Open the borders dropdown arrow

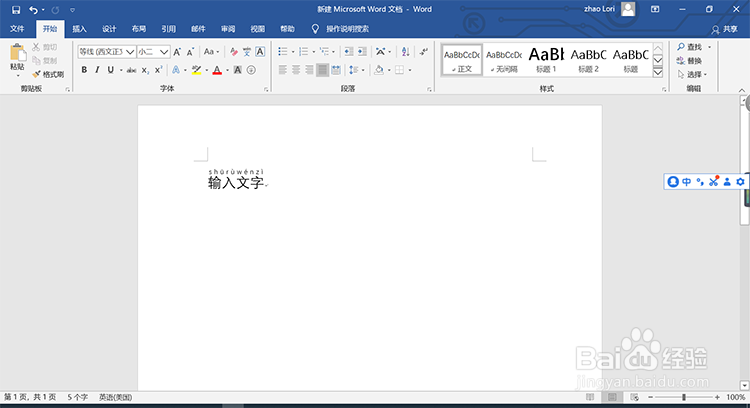pos(410,70)
